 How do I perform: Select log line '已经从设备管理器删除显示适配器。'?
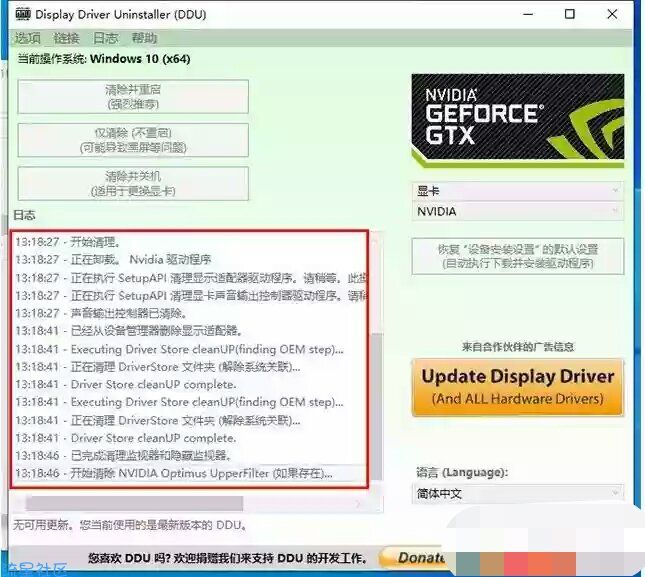(129, 331)
